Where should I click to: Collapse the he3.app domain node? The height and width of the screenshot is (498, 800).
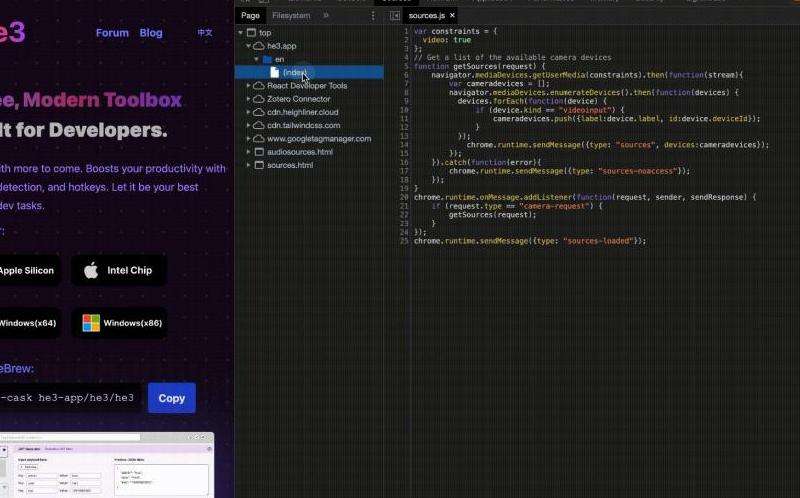click(248, 47)
